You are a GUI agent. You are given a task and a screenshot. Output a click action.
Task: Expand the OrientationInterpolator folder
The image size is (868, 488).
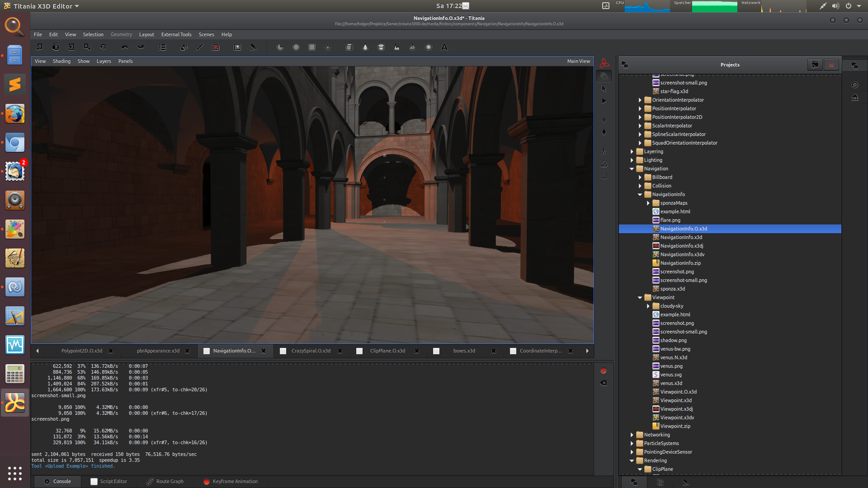(640, 100)
